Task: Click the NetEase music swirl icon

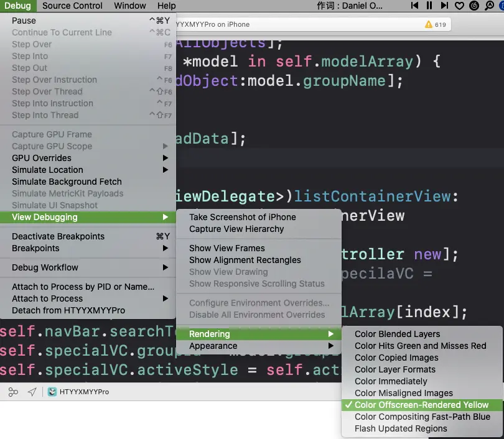Action: pyautogui.click(x=474, y=6)
